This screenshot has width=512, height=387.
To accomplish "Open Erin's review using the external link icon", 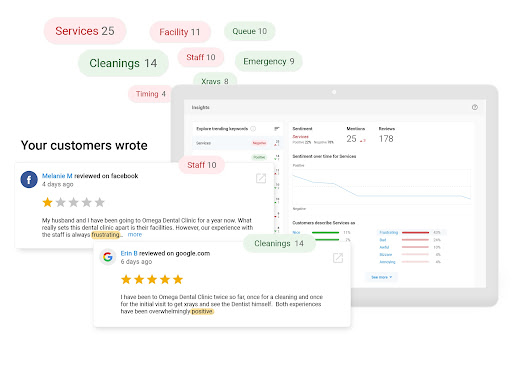I will [338, 258].
